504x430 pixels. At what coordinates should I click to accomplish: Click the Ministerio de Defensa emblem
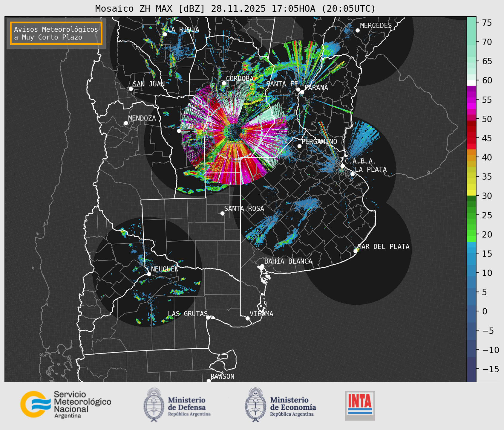click(154, 405)
